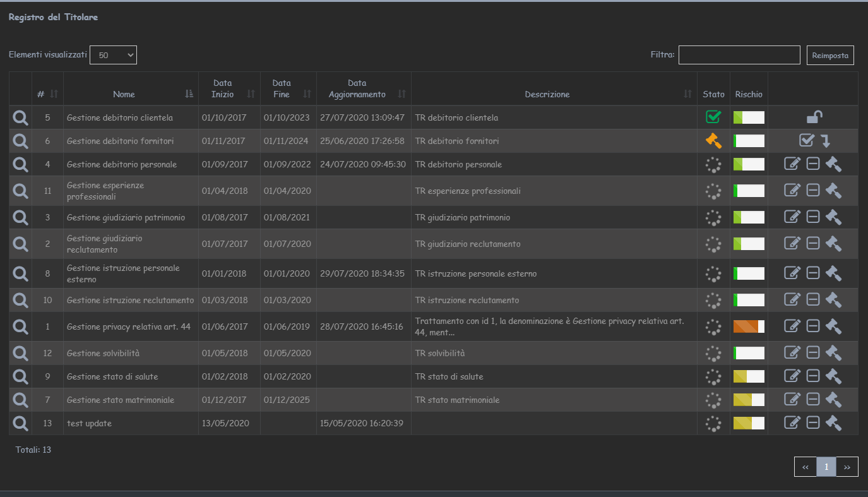Viewport: 868px width, 497px height.
Task: Click name cell Gestione istruzione reclutamento
Action: (x=130, y=300)
